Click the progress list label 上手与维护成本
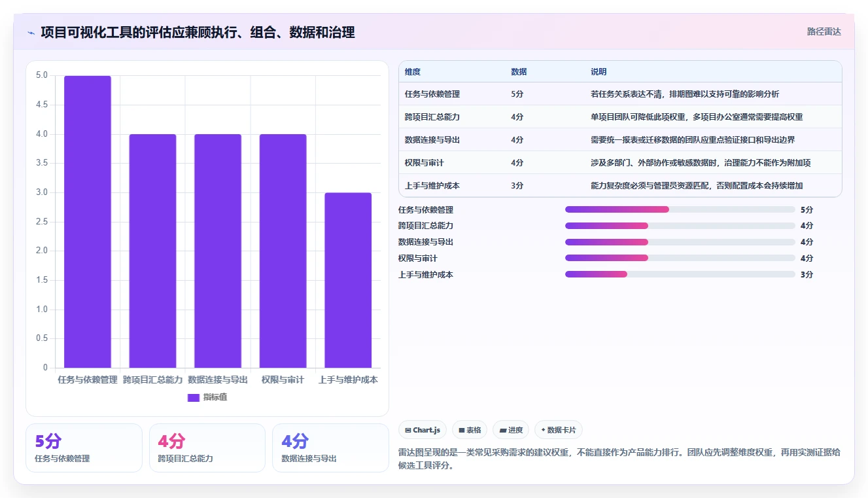868x498 pixels. 426,275
